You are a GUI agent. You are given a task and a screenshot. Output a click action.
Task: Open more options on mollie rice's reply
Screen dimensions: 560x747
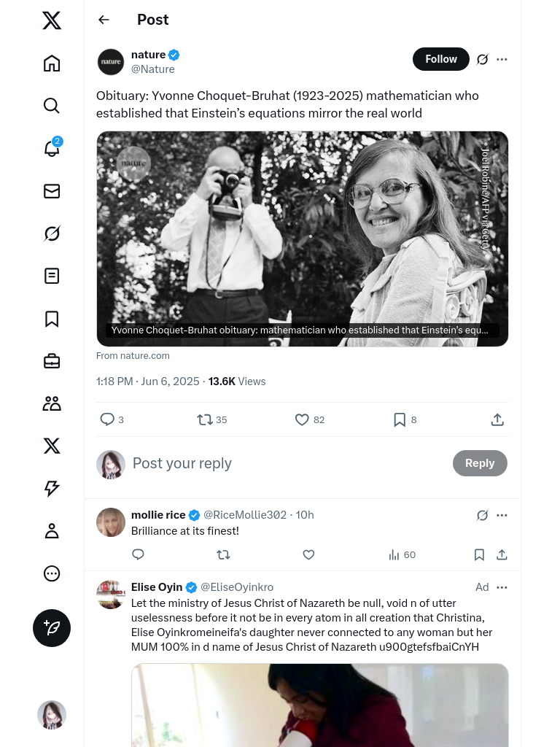pyautogui.click(x=502, y=515)
